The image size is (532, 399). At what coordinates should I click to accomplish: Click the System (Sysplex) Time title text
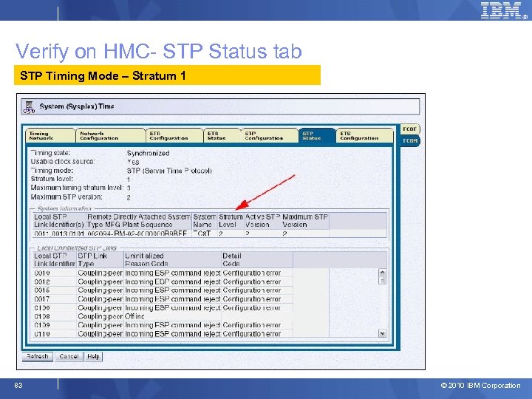[77, 106]
